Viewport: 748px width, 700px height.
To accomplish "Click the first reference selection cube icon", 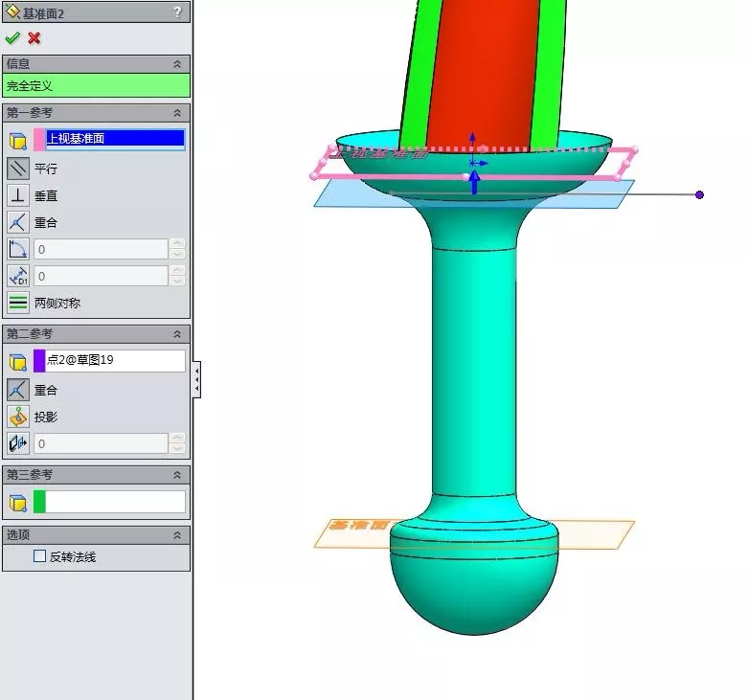I will (18, 141).
